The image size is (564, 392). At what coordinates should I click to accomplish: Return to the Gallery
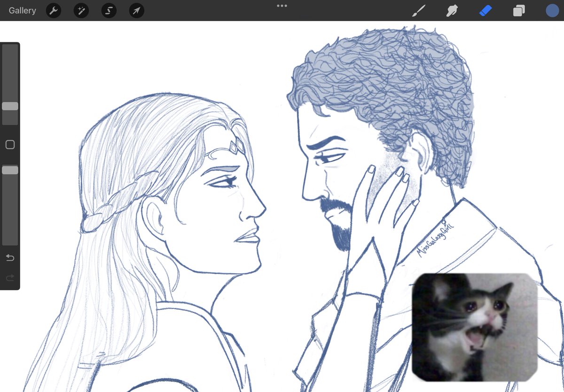pyautogui.click(x=22, y=10)
